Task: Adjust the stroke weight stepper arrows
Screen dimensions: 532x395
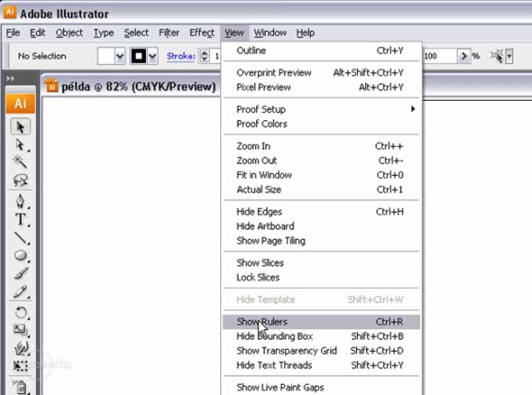Action: (x=205, y=56)
